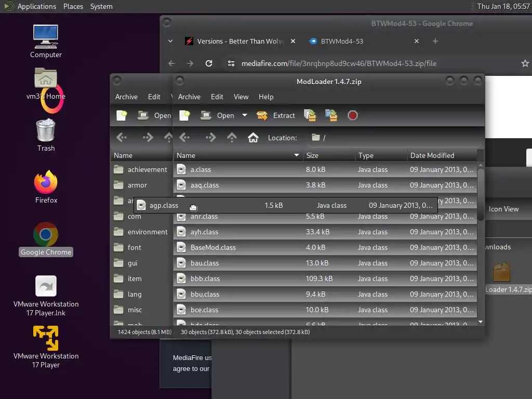Select bce.class file row
Screen dimensions: 532x399
[325, 310]
